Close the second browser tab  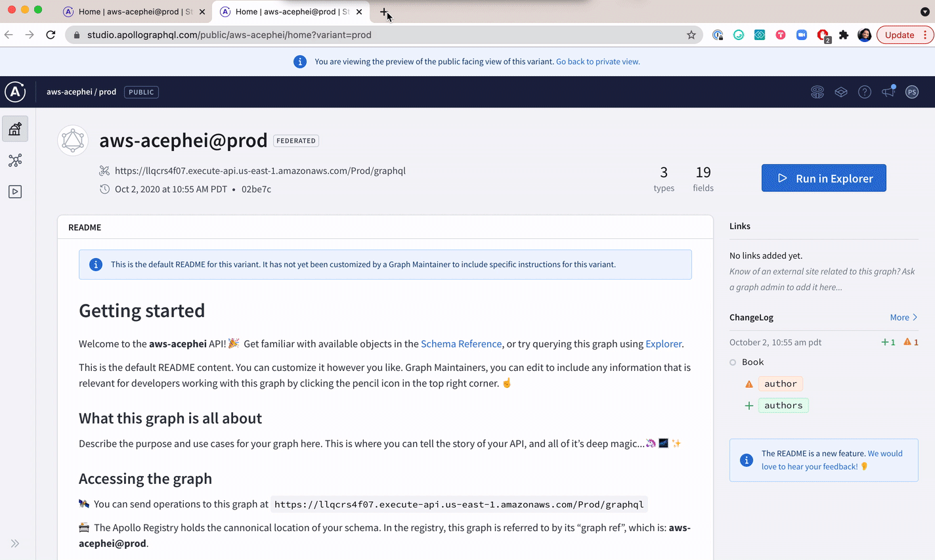tap(359, 12)
